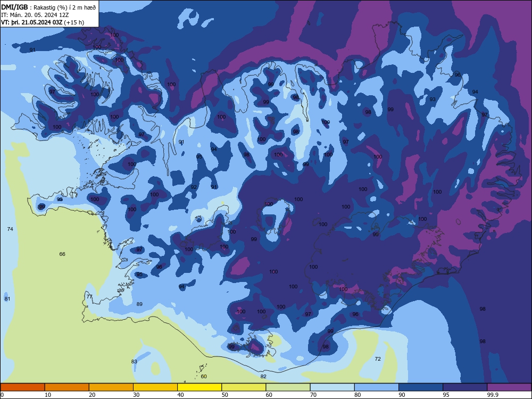
Task: Click the VT: þri. 21.05.2024 03Z line
Action: coord(43,22)
